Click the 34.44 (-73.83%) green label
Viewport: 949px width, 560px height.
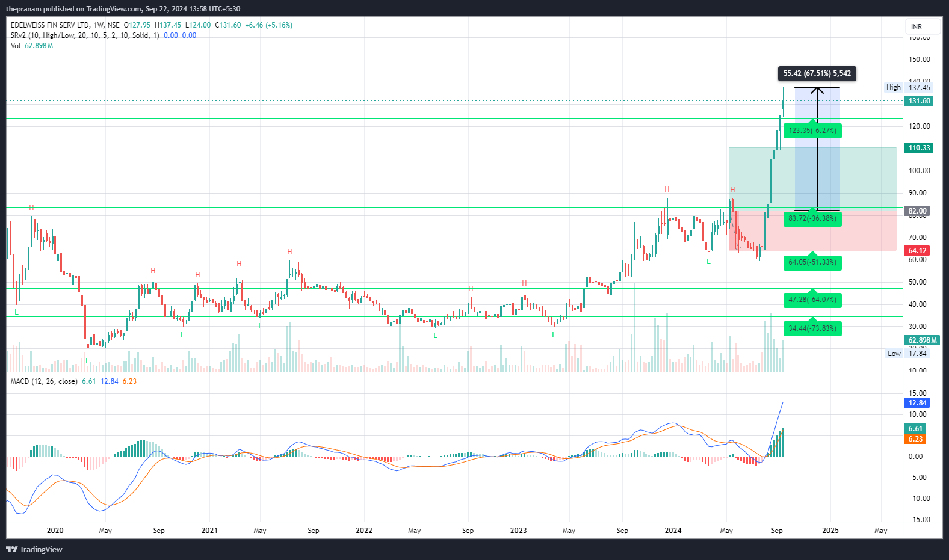tap(812, 328)
